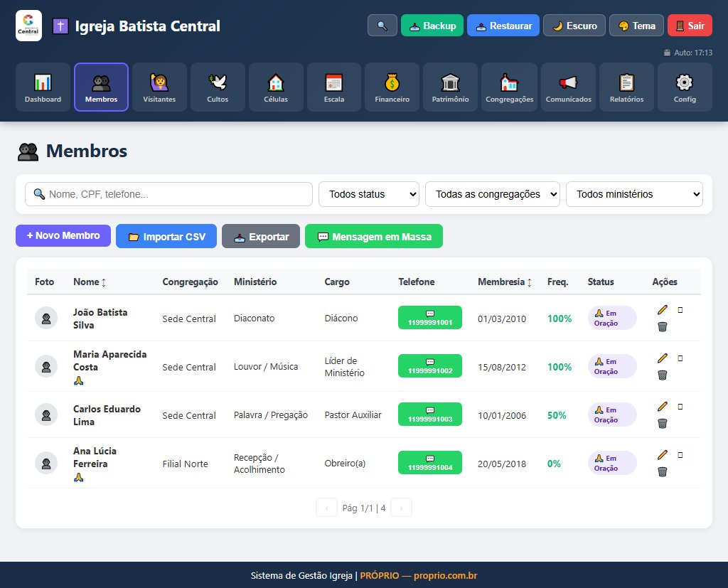Click Ana Lúcia Ferreira's avatar photo

click(x=46, y=463)
